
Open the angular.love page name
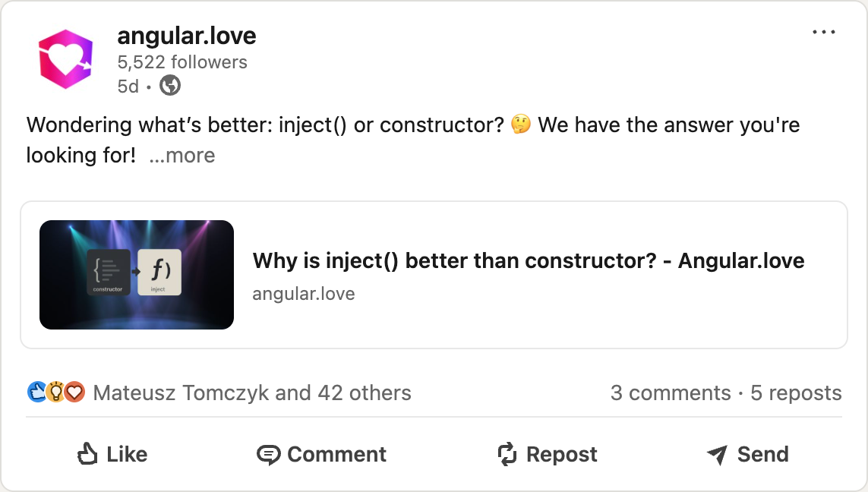(187, 36)
